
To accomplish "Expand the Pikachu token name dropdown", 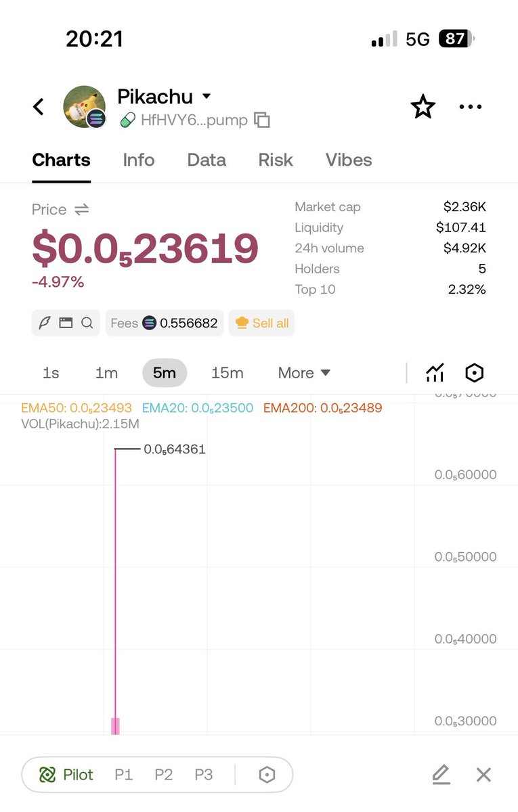I will tap(207, 97).
